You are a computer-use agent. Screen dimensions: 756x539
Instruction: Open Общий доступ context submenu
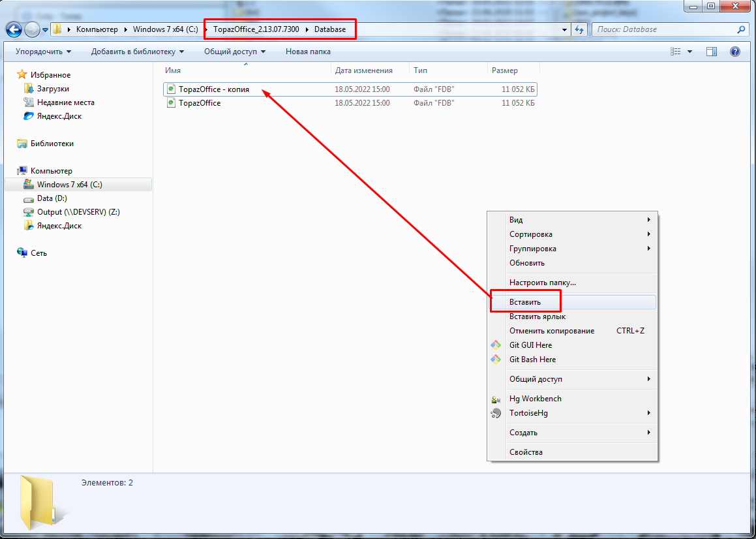point(572,379)
